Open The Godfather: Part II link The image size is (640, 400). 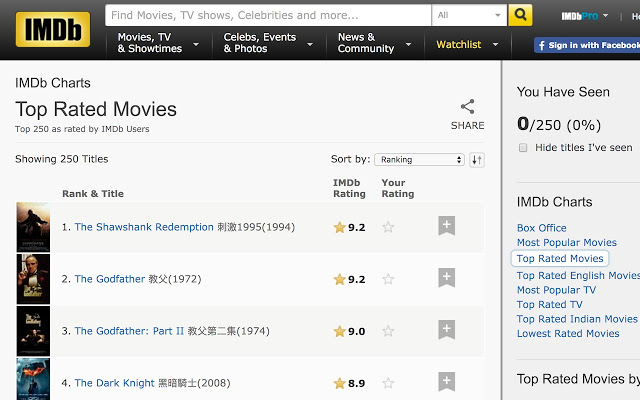(129, 331)
